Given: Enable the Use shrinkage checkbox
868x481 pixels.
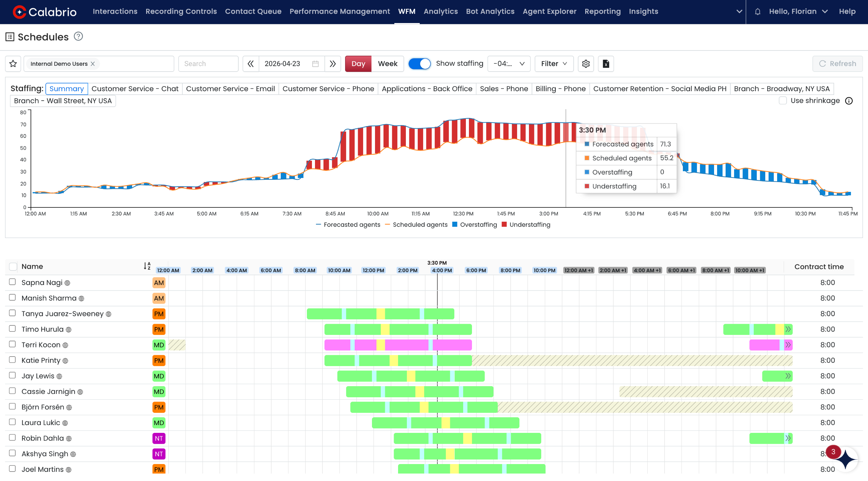Looking at the screenshot, I should 783,101.
